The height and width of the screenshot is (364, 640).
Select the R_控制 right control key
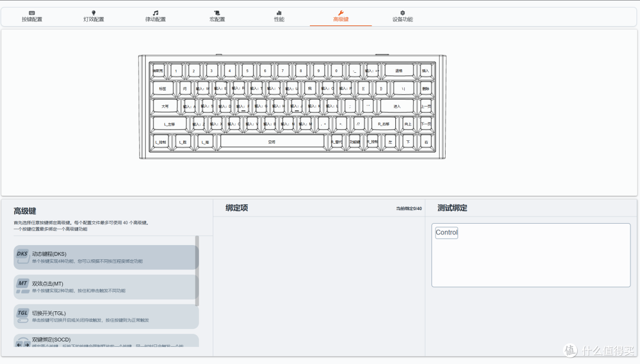(x=372, y=142)
